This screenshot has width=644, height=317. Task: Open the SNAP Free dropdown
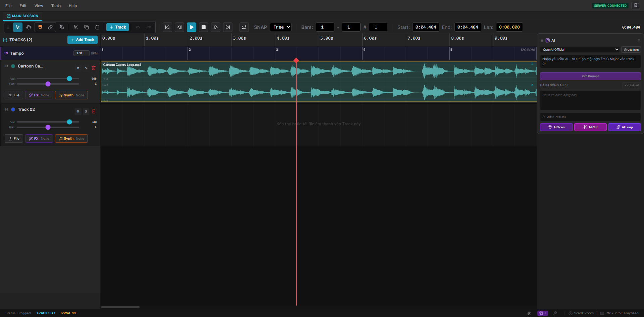(280, 27)
